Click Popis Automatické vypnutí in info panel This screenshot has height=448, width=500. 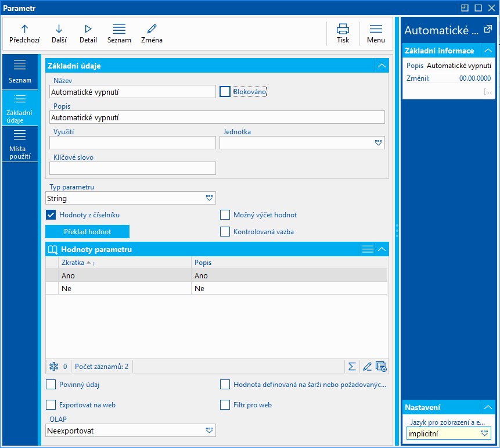[449, 66]
